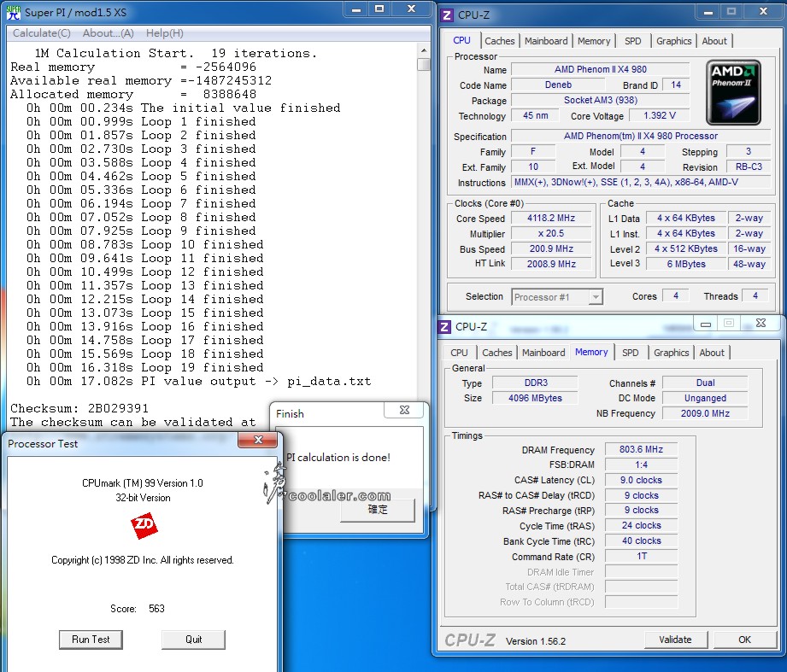Open Graphics tab in lower CPU-Z window
This screenshot has height=672, width=787.
click(x=671, y=353)
